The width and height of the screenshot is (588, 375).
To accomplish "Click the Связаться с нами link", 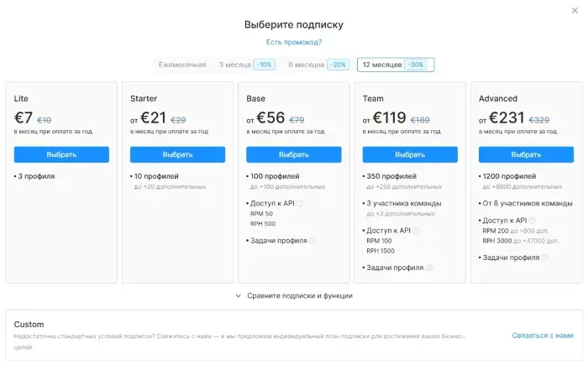I will [543, 336].
